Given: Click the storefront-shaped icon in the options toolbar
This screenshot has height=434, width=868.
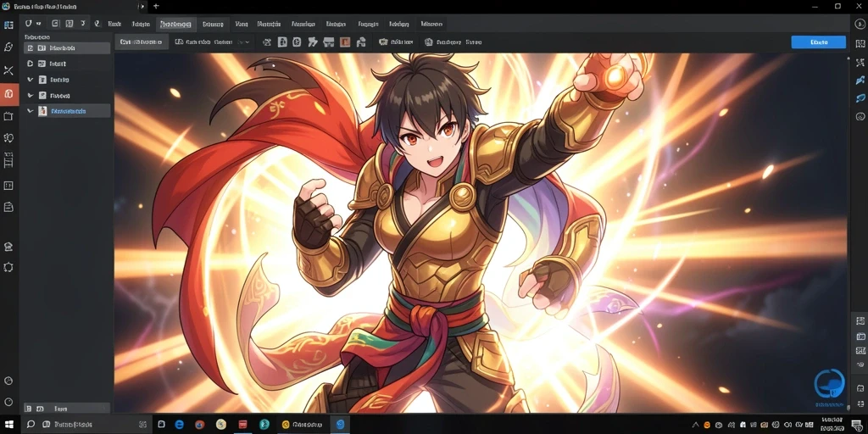Looking at the screenshot, I should pos(329,42).
